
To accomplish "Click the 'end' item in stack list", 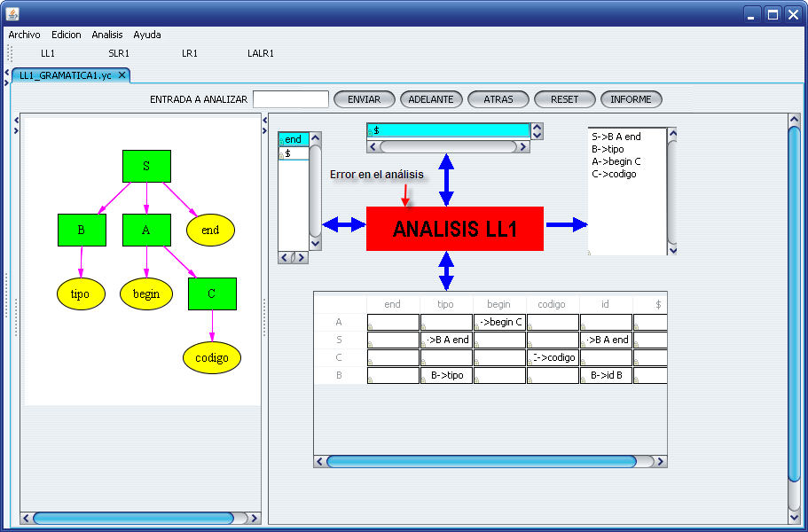I will click(x=294, y=139).
